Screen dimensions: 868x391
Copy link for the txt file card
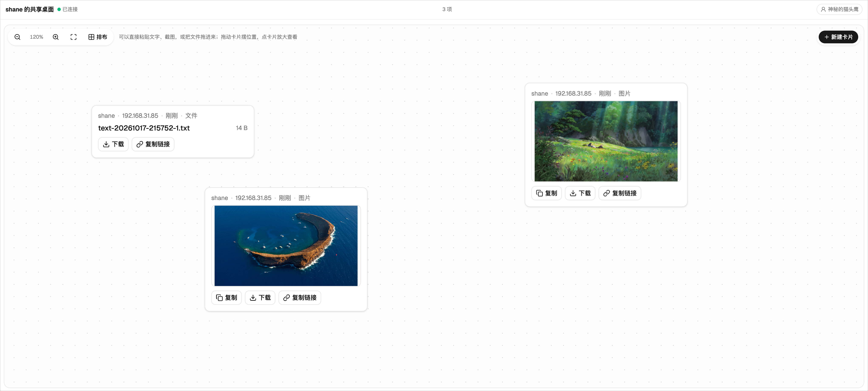click(x=153, y=144)
